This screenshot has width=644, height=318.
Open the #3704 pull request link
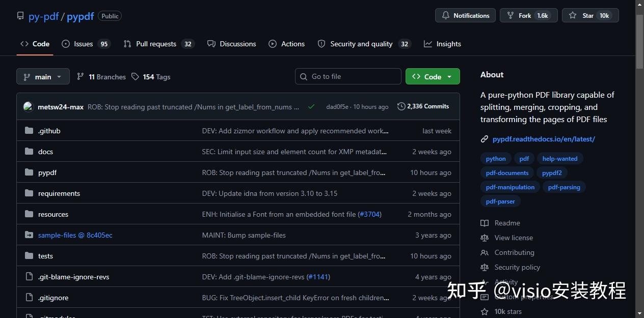(x=369, y=214)
